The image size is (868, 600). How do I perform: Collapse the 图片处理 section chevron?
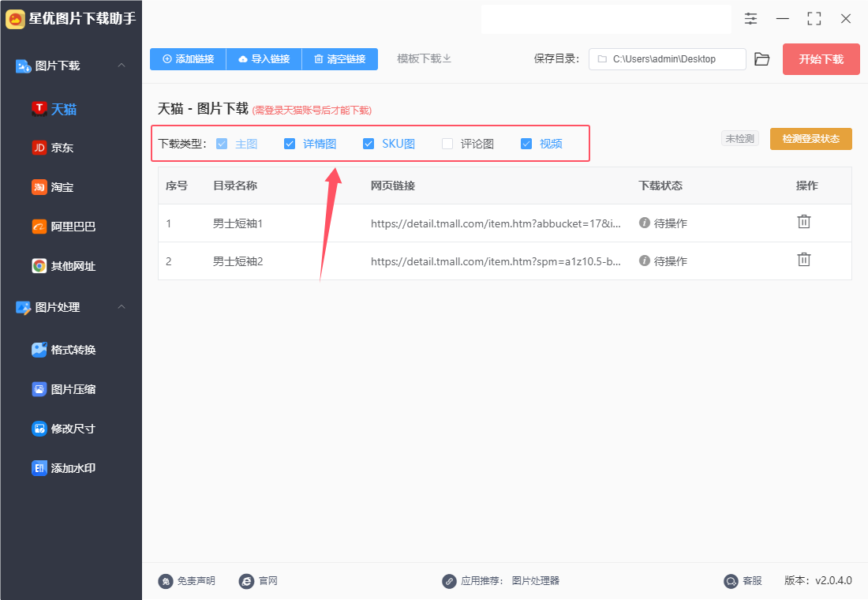point(122,307)
